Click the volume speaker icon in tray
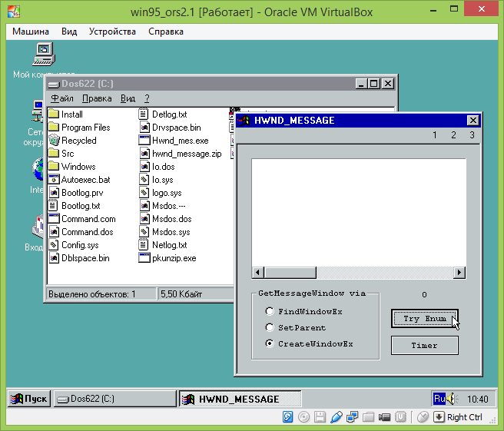The width and height of the screenshot is (504, 431). tap(451, 399)
